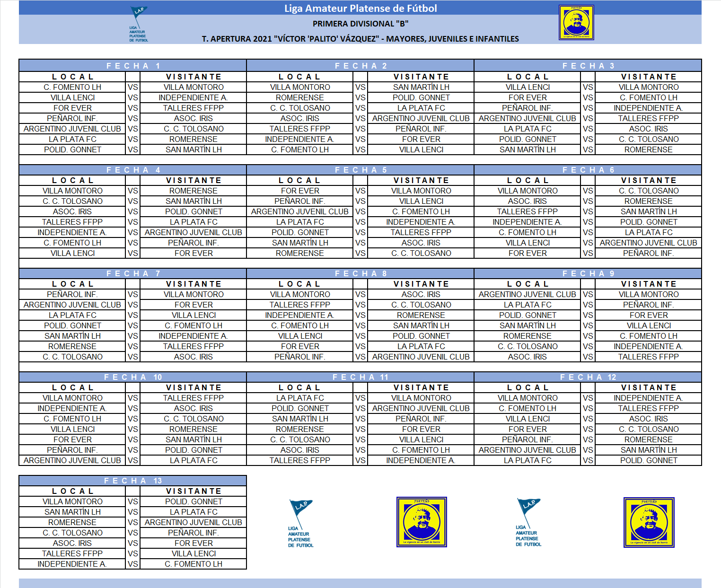Image resolution: width=721 pixels, height=588 pixels.
Task: Select 'TALLERES FFPP' in Fecha 7
Action: click(x=193, y=346)
